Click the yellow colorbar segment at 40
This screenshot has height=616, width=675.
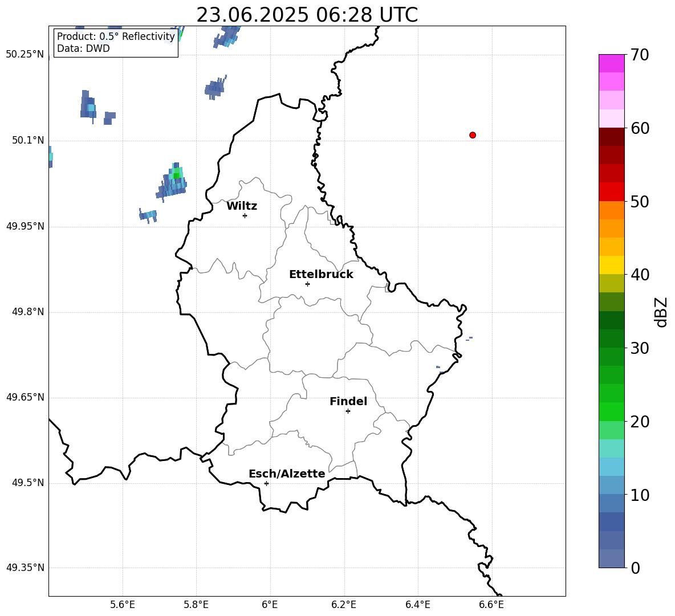point(611,265)
